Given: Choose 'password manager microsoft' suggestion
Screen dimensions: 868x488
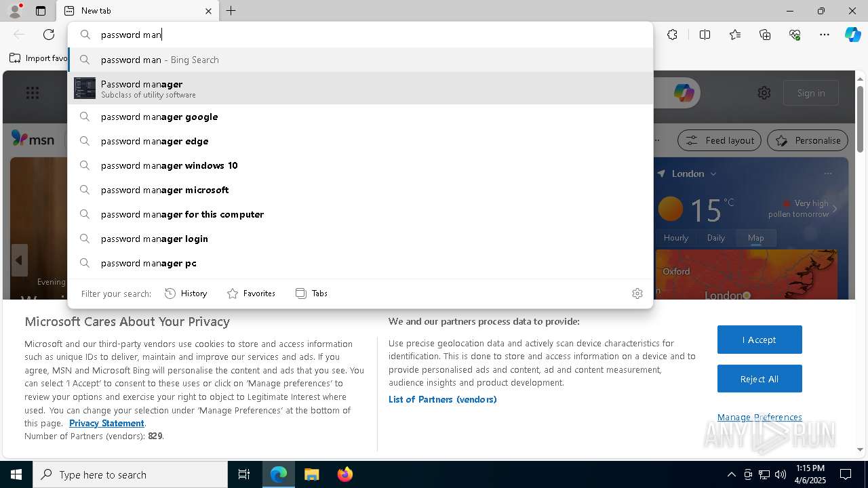Looking at the screenshot, I should pos(360,190).
